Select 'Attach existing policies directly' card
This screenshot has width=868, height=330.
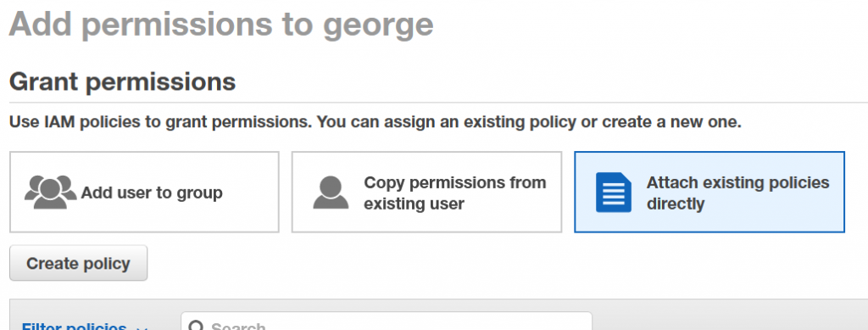point(709,192)
